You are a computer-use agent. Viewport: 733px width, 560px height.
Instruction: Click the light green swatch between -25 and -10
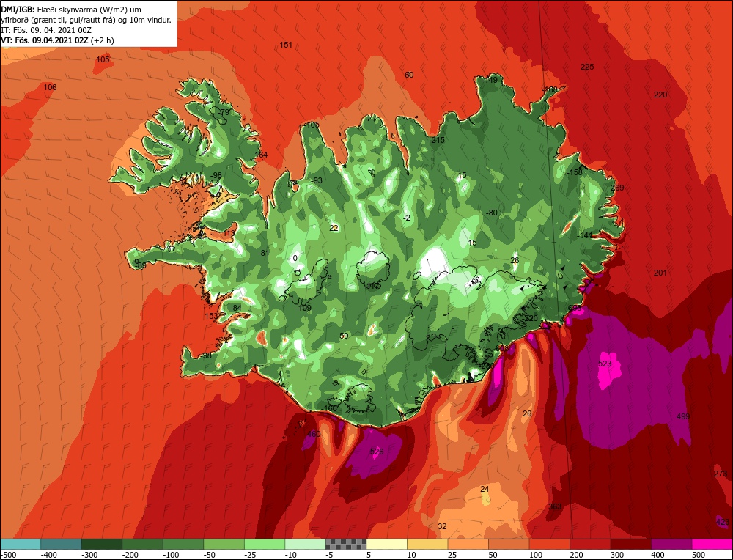point(265,544)
